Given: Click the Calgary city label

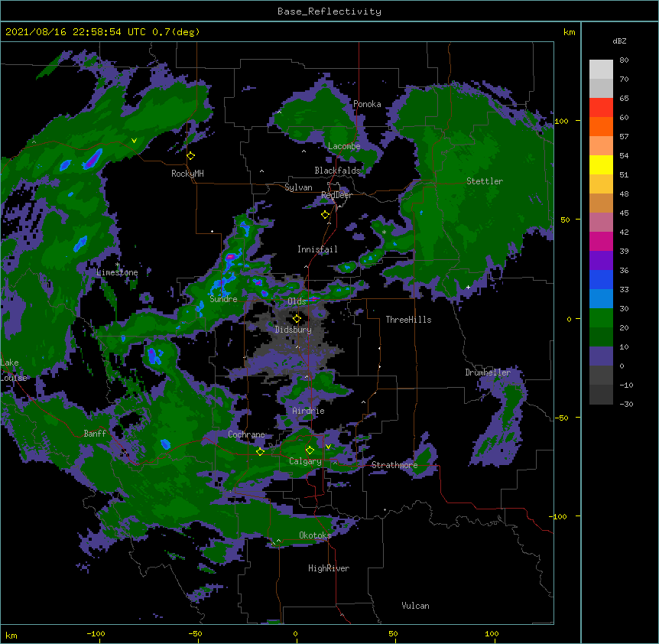Looking at the screenshot, I should pos(306,461).
